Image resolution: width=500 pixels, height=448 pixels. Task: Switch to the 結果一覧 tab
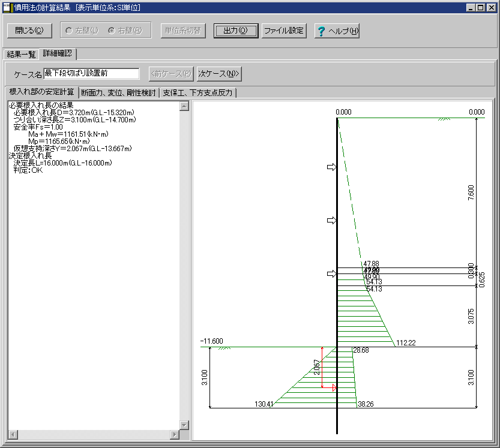point(20,54)
